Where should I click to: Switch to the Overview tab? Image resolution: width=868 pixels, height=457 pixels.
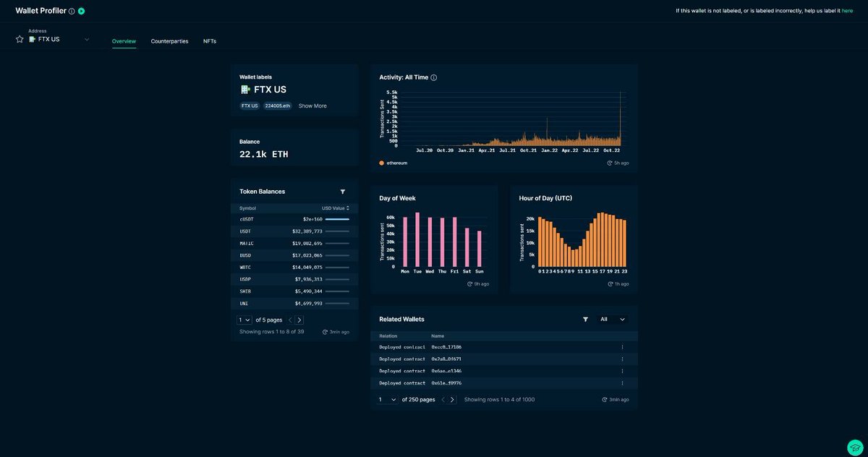[124, 41]
